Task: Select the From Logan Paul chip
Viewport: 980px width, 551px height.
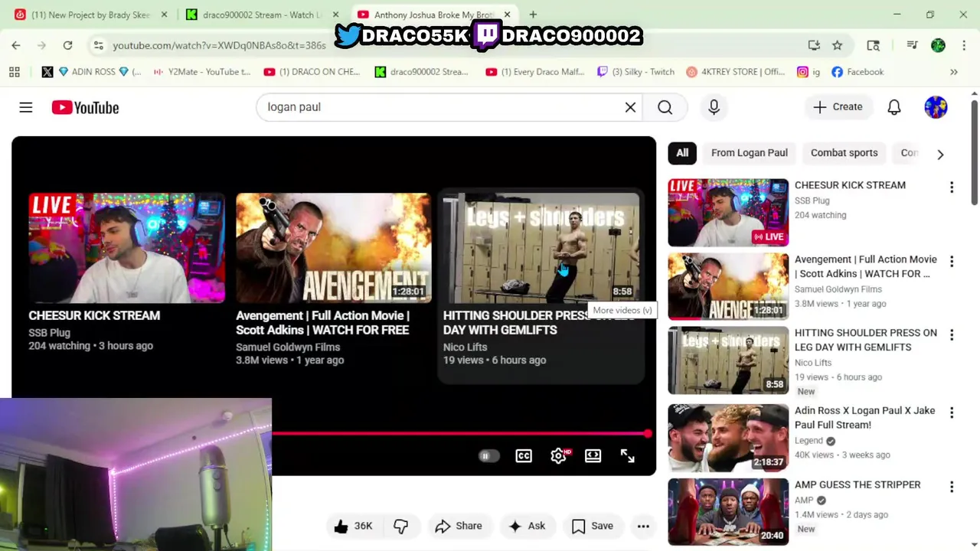Action: [x=750, y=153]
